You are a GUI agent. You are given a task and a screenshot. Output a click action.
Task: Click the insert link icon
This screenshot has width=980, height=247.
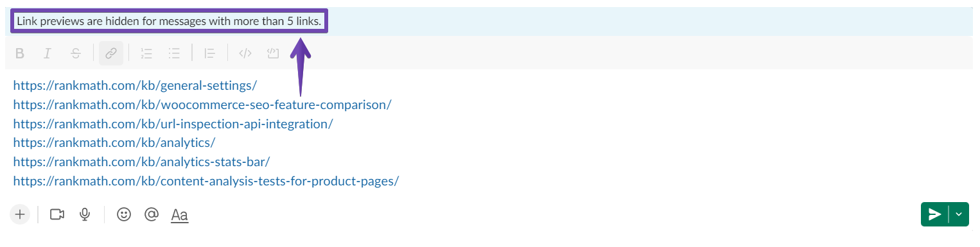click(x=111, y=53)
